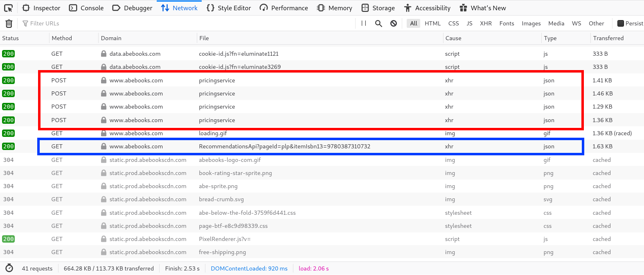Sort by the Transferred column header
The image size is (644, 275).
pyautogui.click(x=617, y=38)
